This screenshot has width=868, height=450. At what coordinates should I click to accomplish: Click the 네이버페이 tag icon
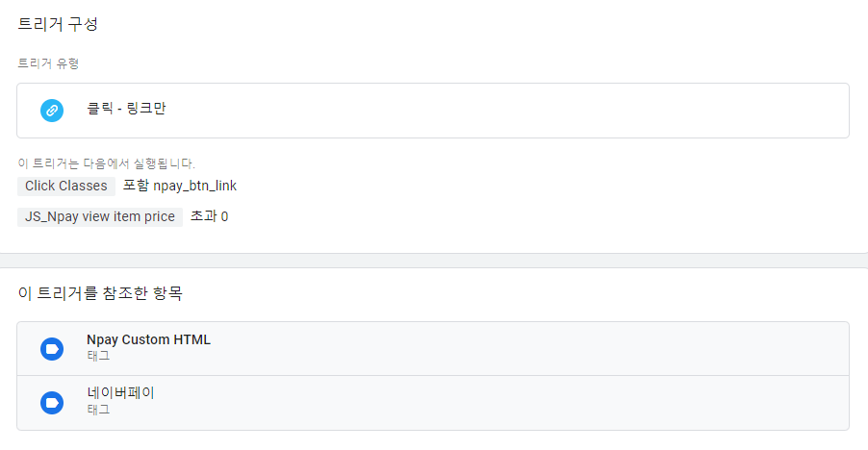click(52, 403)
